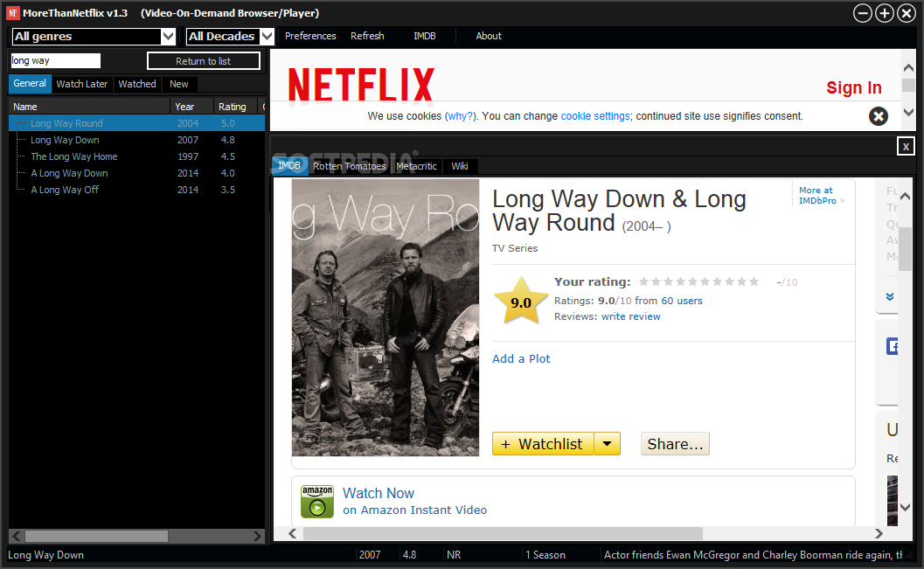Click the Add a Plot link
This screenshot has height=569, width=924.
click(x=521, y=358)
